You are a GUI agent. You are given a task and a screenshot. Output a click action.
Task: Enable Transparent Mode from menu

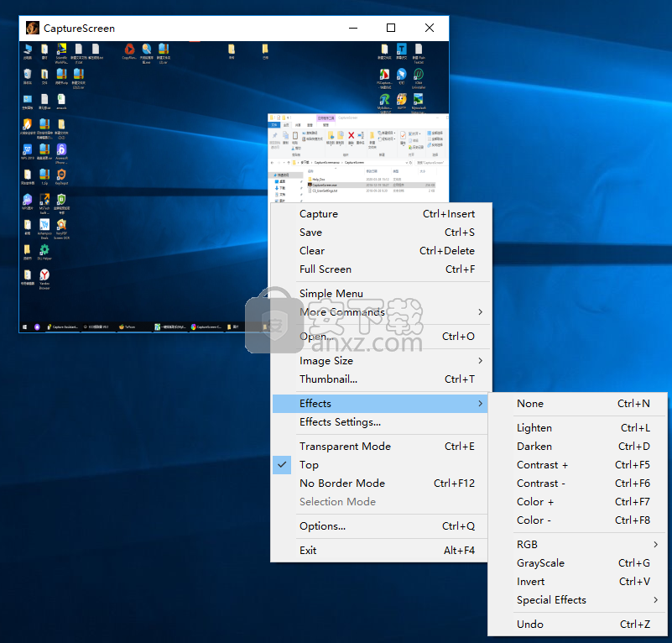pyautogui.click(x=381, y=446)
